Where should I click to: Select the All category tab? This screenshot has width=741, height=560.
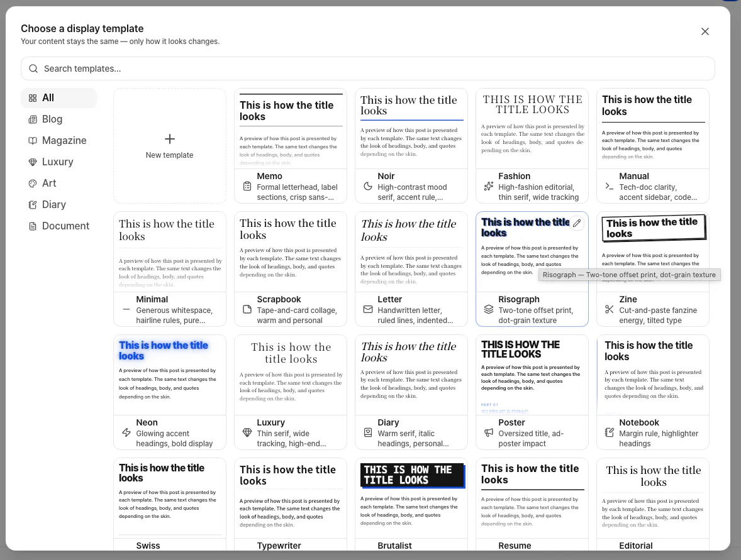(x=58, y=98)
